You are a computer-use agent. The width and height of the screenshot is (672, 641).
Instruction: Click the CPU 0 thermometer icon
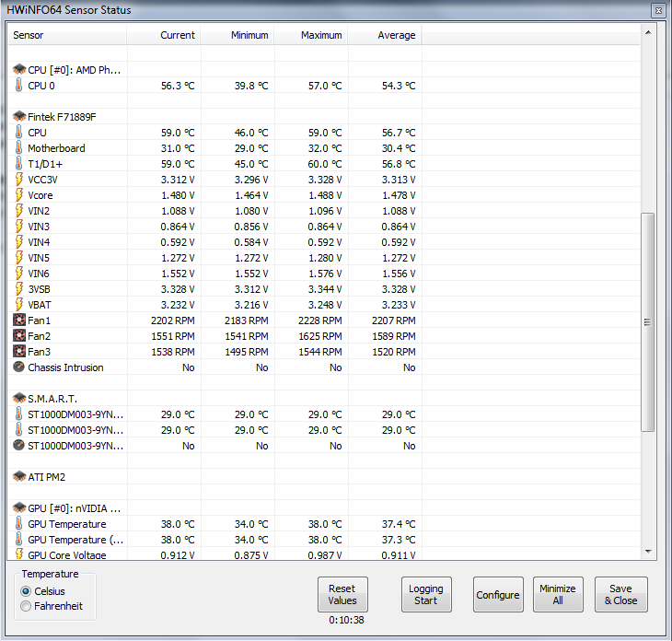click(18, 85)
